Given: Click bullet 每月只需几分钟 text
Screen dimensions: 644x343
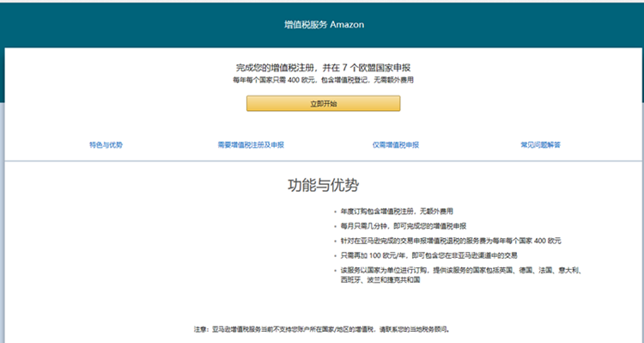Looking at the screenshot, I should click(404, 226).
